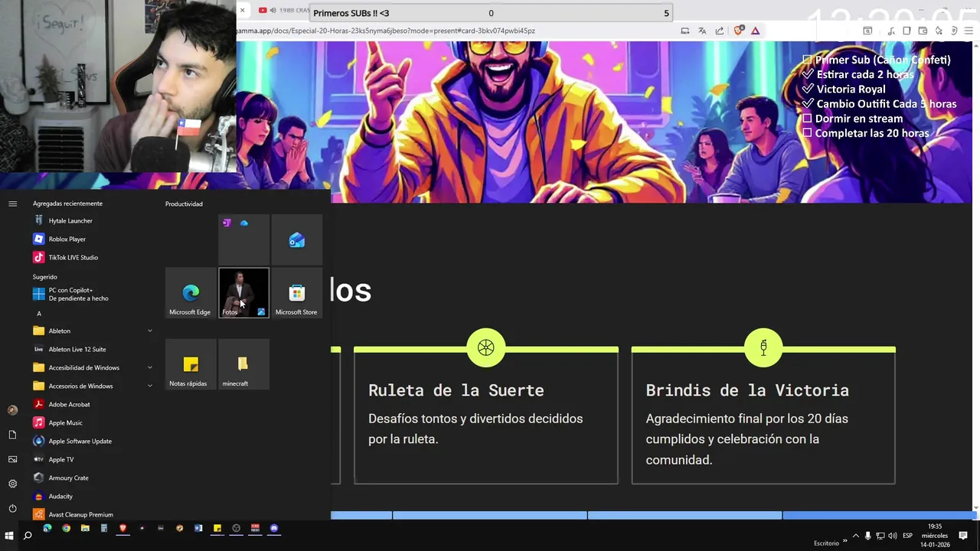Open Settings gear in Start sidebar
Viewport: 980px width, 551px height.
tap(12, 484)
